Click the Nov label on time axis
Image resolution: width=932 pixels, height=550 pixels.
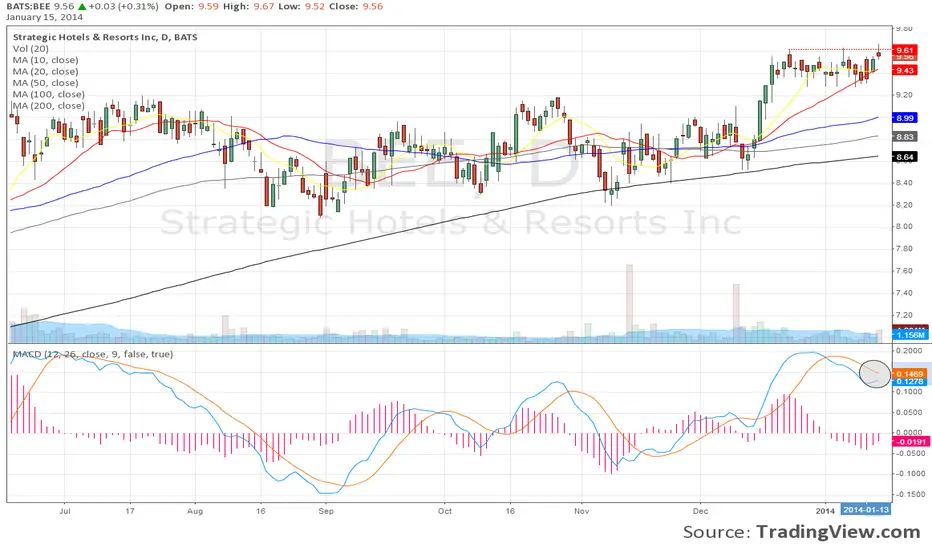click(x=581, y=511)
